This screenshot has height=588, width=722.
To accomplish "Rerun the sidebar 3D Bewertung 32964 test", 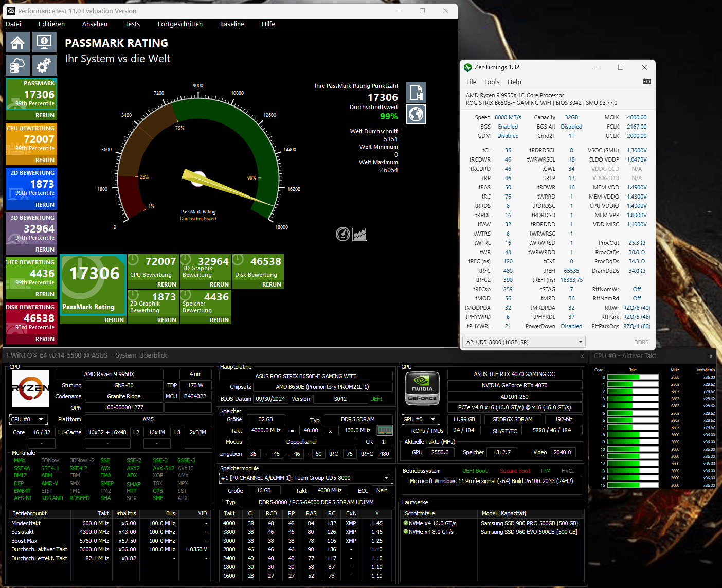I will [x=45, y=250].
